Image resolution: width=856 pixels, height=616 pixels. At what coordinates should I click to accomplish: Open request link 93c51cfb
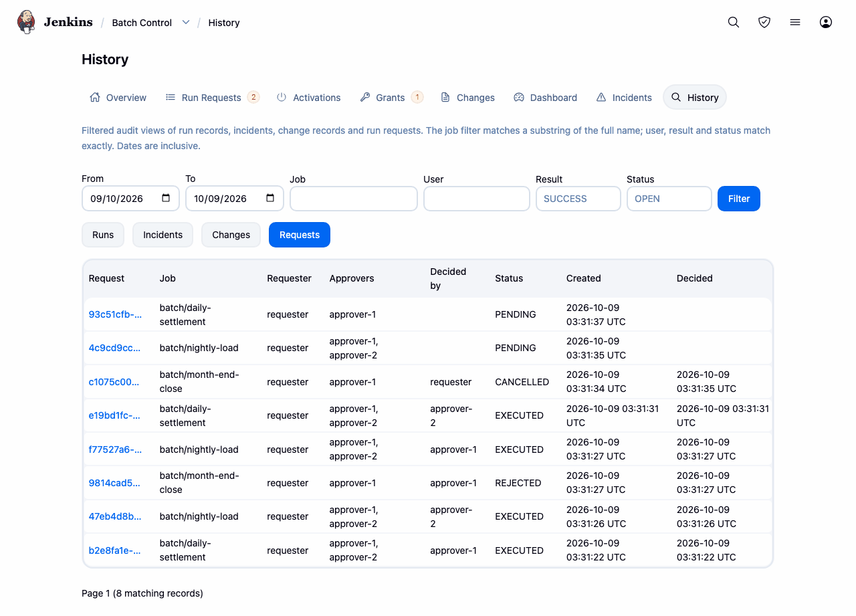point(115,314)
